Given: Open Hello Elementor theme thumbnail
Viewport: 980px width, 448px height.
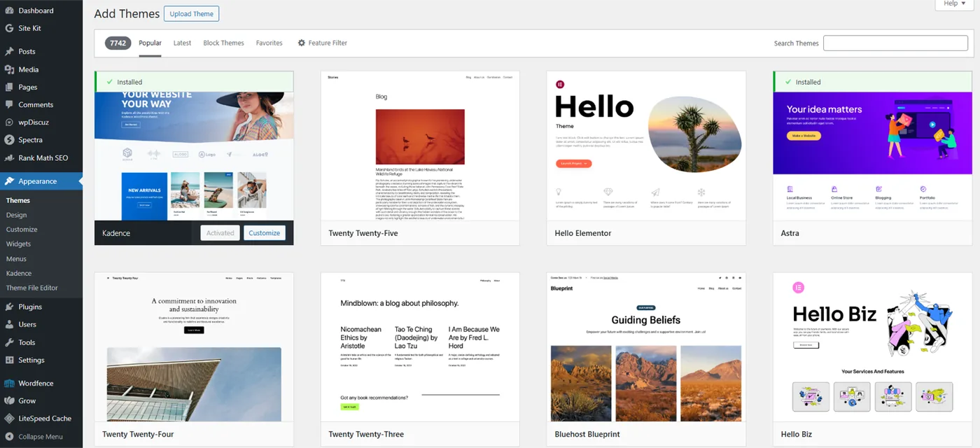Looking at the screenshot, I should 646,146.
